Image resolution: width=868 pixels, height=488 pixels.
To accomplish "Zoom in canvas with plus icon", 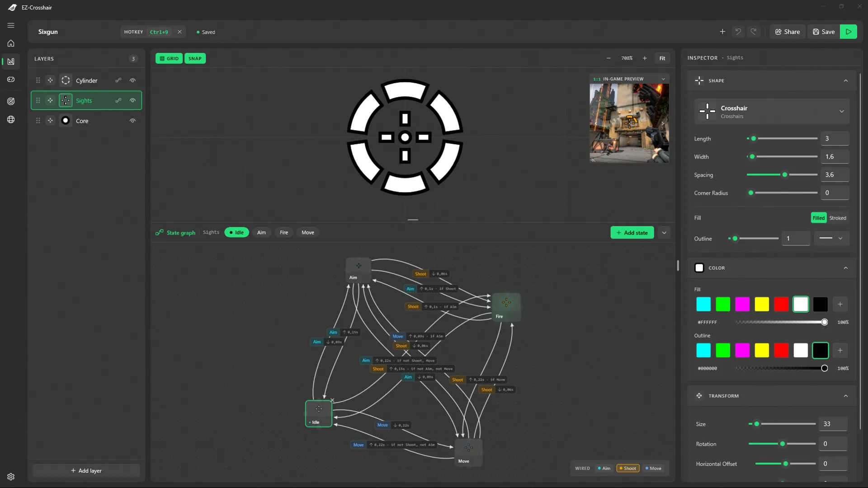I will pyautogui.click(x=645, y=58).
